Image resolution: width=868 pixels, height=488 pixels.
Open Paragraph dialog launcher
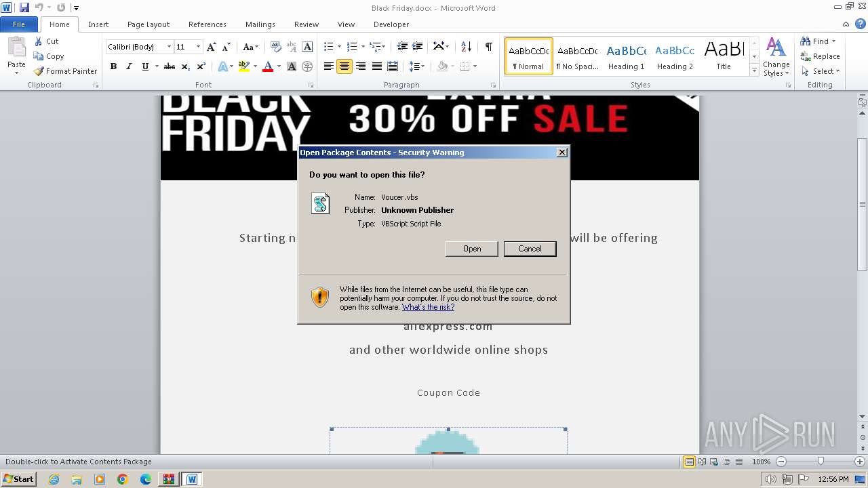click(493, 85)
